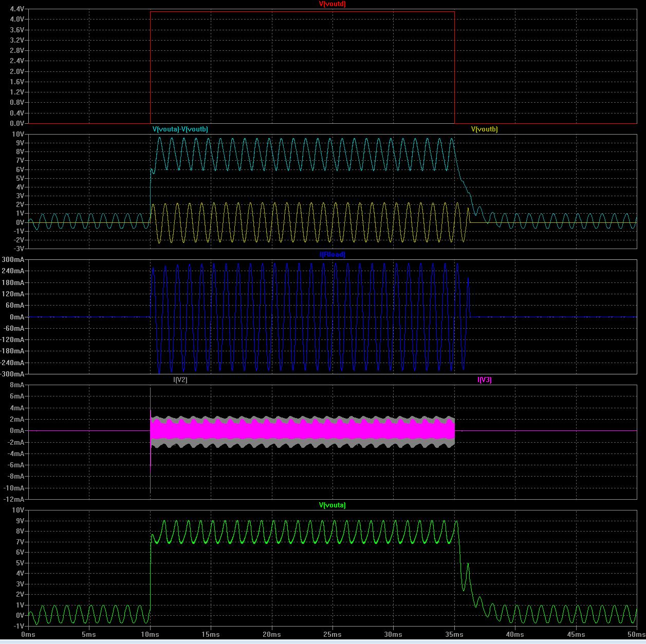Screen dimensions: 646x644
Task: Select the I(V3) trace label
Action: pos(485,380)
